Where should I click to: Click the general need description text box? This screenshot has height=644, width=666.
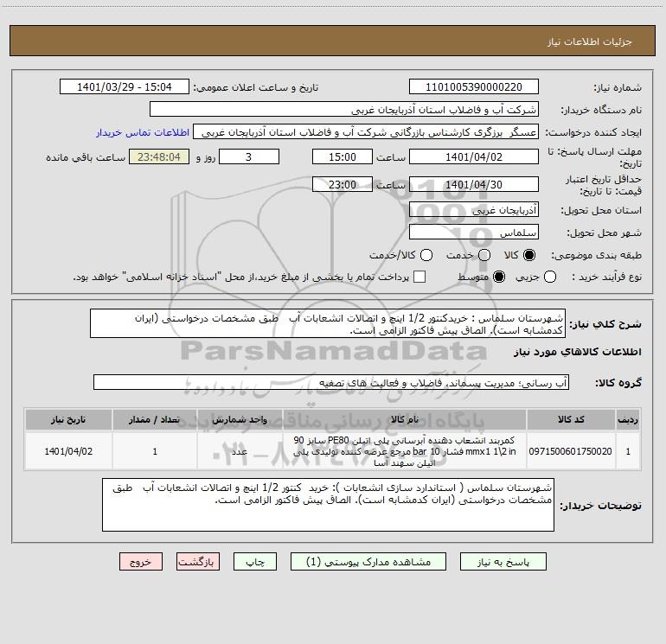point(328,324)
